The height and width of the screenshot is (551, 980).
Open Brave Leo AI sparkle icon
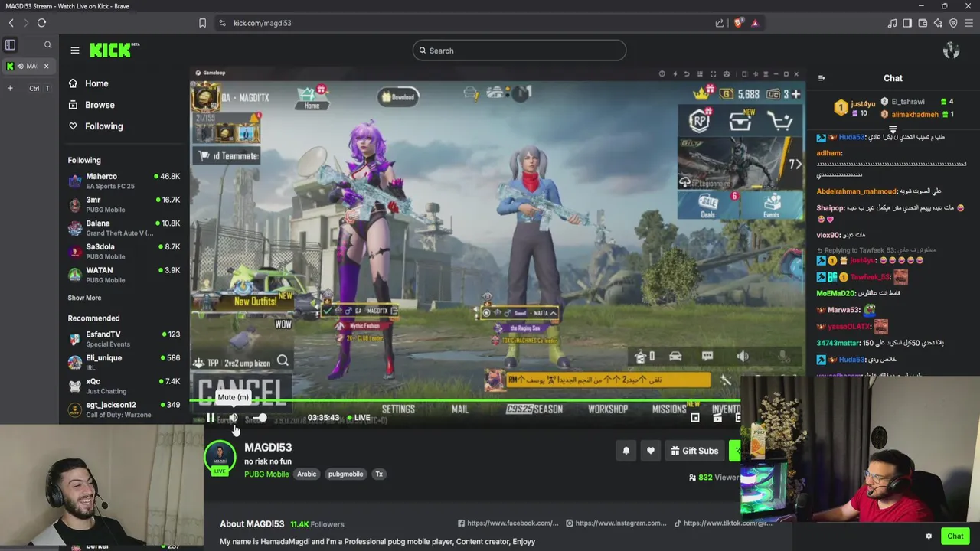[x=938, y=23]
